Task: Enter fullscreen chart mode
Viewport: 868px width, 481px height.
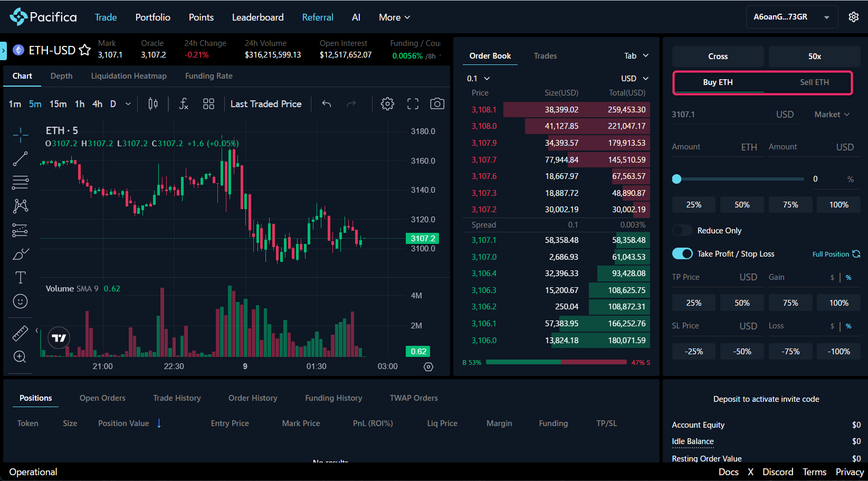Action: tap(413, 104)
